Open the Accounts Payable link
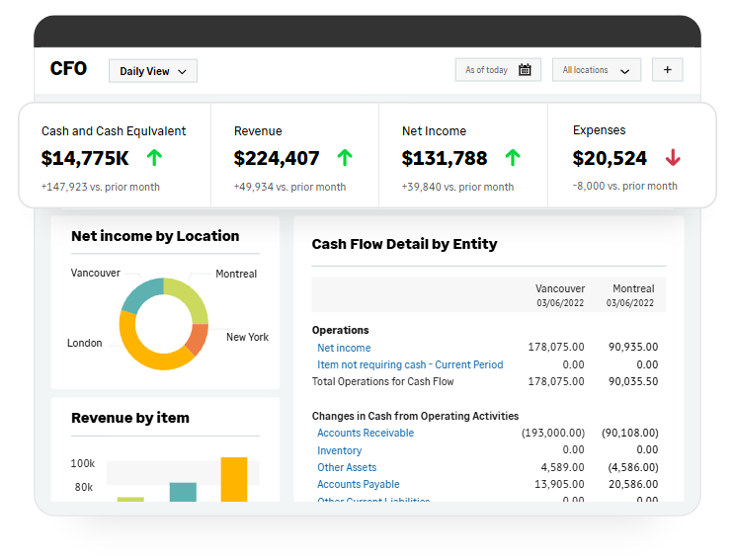Viewport: 734px width, 560px height. pyautogui.click(x=358, y=484)
